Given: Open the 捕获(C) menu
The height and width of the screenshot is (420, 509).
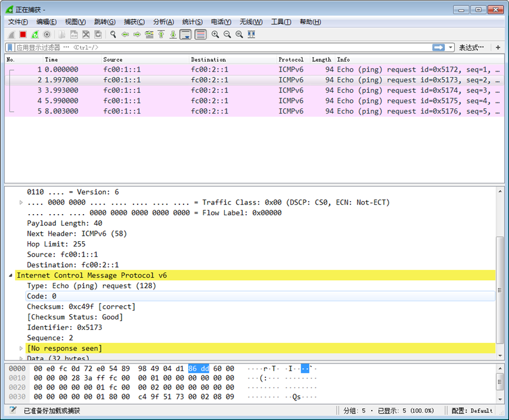Looking at the screenshot, I should pos(134,22).
